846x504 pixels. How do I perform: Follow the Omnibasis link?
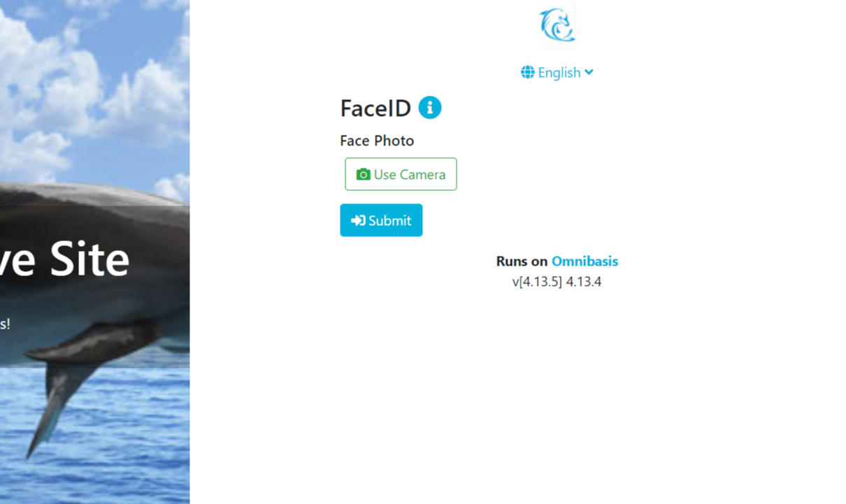click(585, 261)
